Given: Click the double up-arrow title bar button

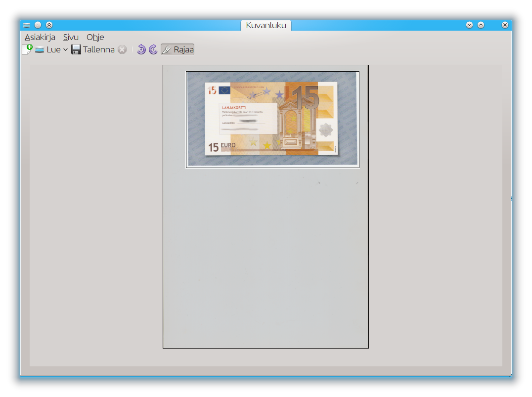Looking at the screenshot, I should point(49,25).
